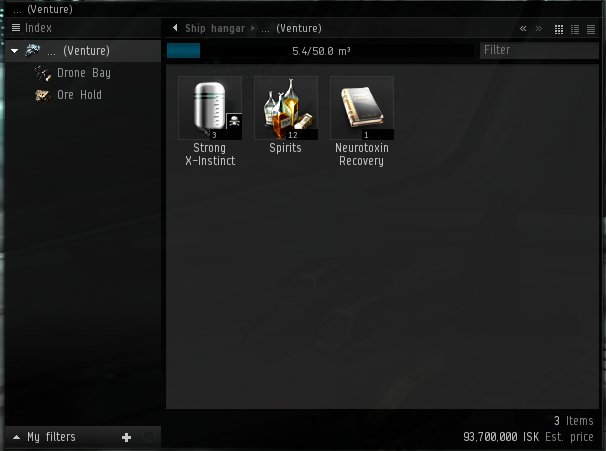Toggle the Index panel hamburger icon
This screenshot has height=451, width=606.
(x=16, y=28)
